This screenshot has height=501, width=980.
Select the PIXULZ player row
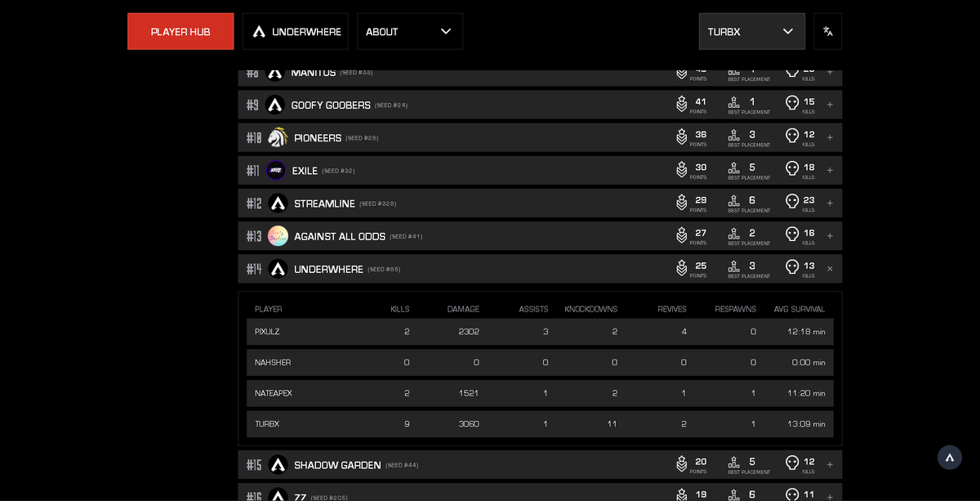540,332
